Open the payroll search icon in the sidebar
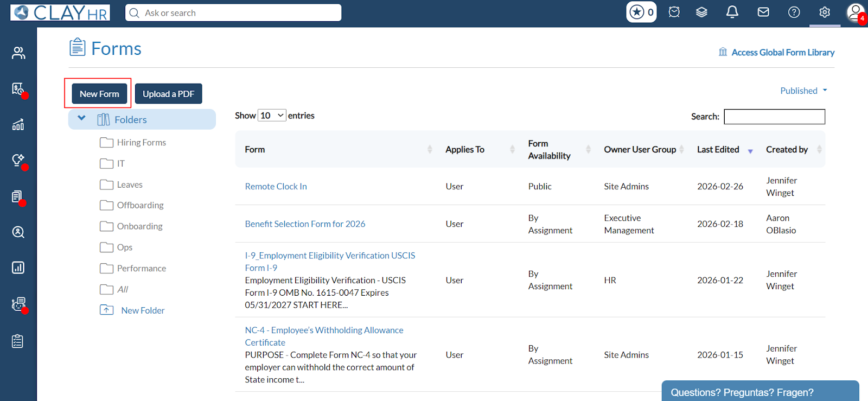The height and width of the screenshot is (401, 868). [x=18, y=89]
